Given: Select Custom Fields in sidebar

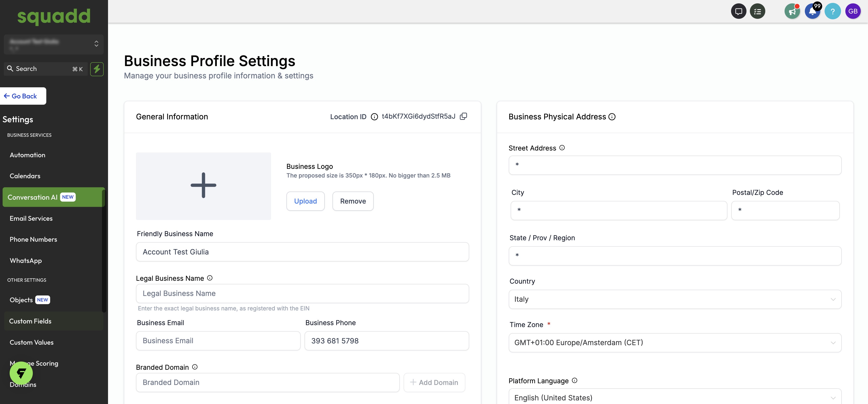Looking at the screenshot, I should [30, 321].
